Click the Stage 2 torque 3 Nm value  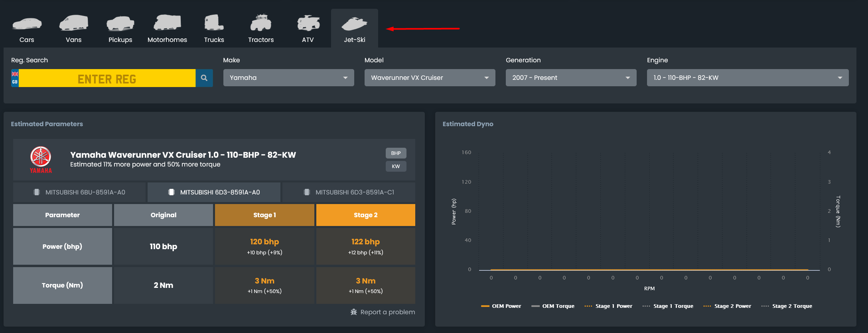[366, 281]
